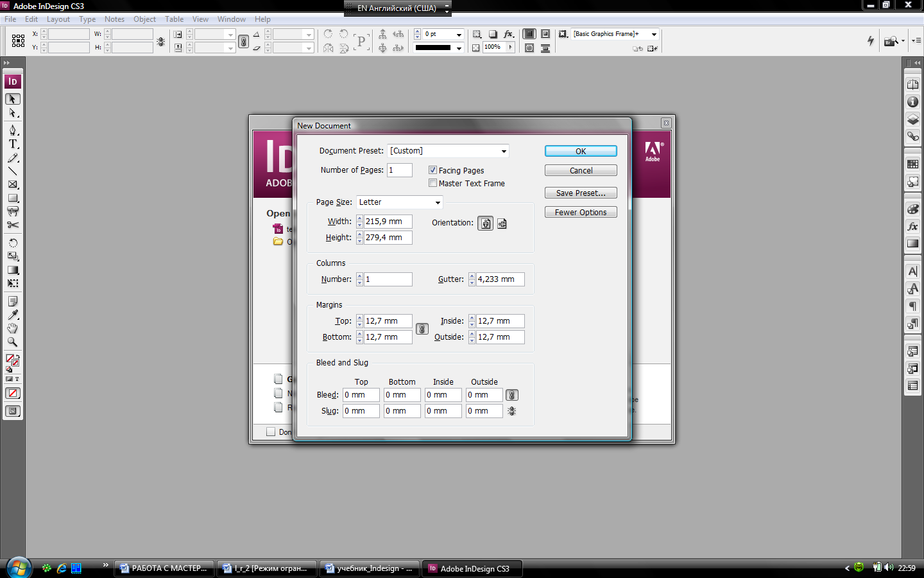Toggle Apply None color button in toolbox

(x=13, y=393)
